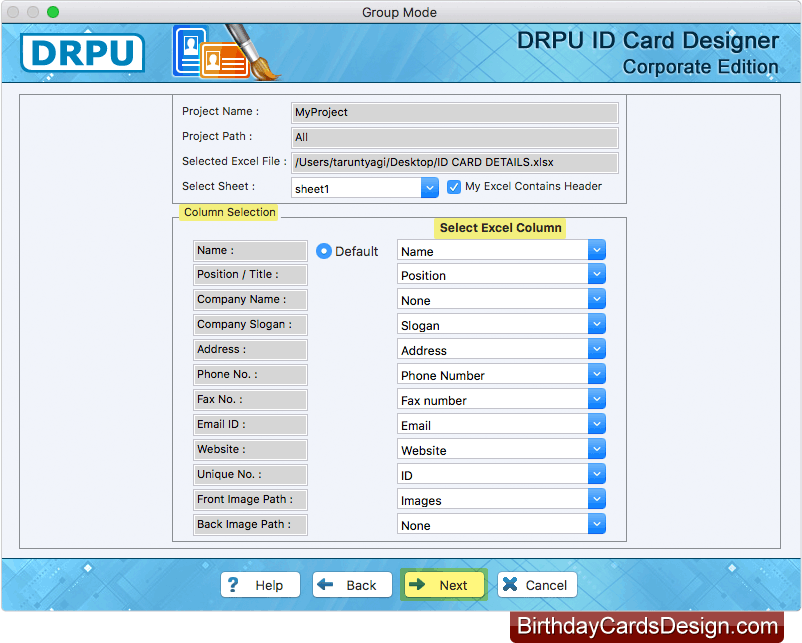The height and width of the screenshot is (643, 802).
Task: Click the Company Slogan label box
Action: (250, 325)
